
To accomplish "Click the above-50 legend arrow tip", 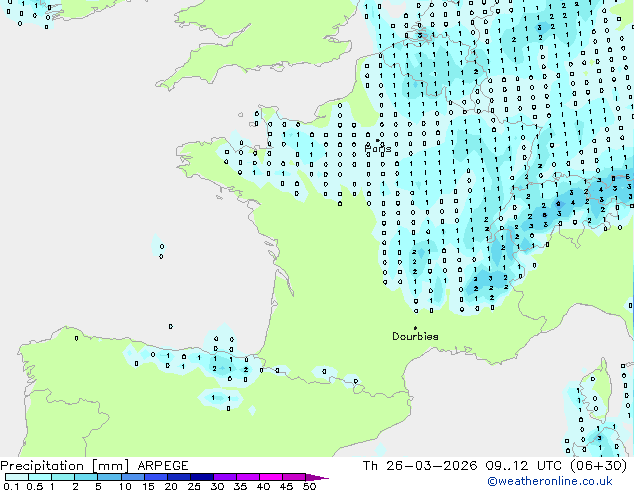I will coord(317,477).
